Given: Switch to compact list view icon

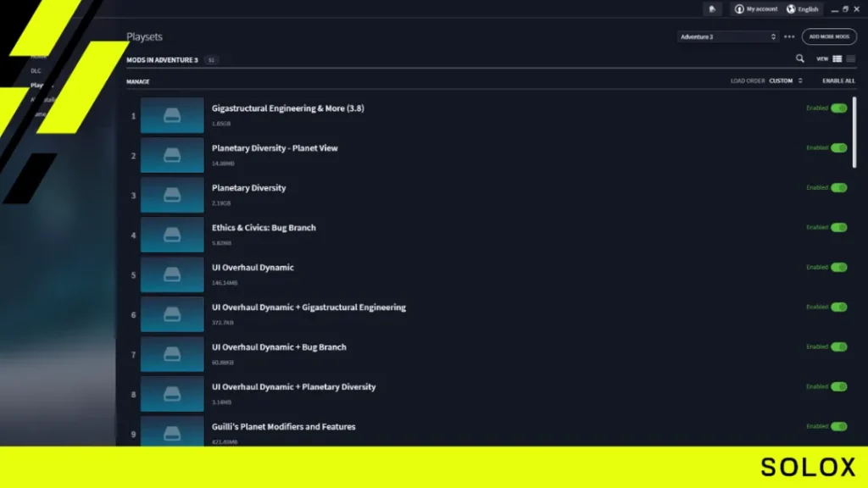Looking at the screenshot, I should coord(851,58).
